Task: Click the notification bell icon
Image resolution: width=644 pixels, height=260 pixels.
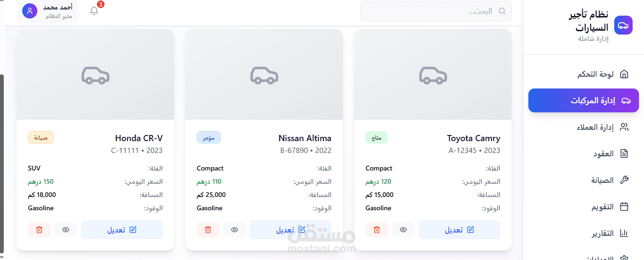Action: pos(94,10)
